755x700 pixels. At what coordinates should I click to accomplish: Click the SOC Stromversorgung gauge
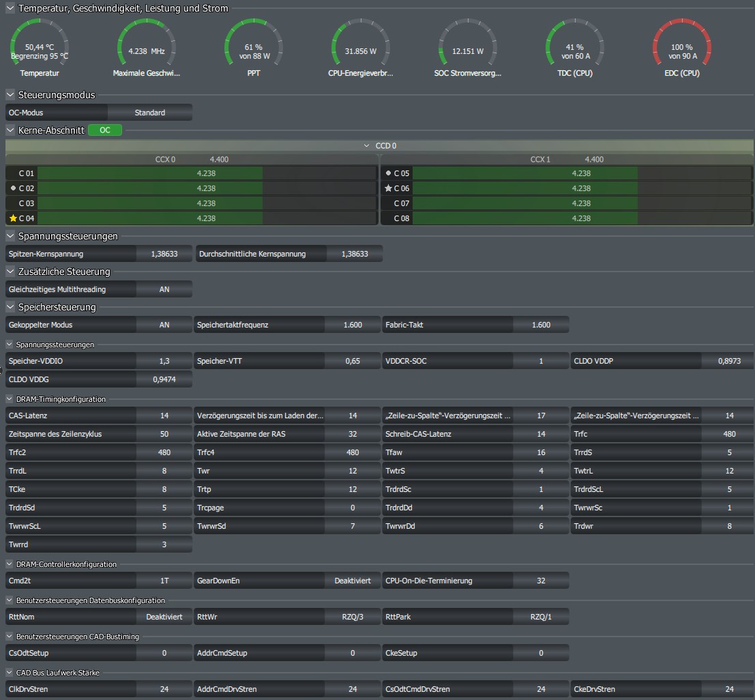coord(468,48)
